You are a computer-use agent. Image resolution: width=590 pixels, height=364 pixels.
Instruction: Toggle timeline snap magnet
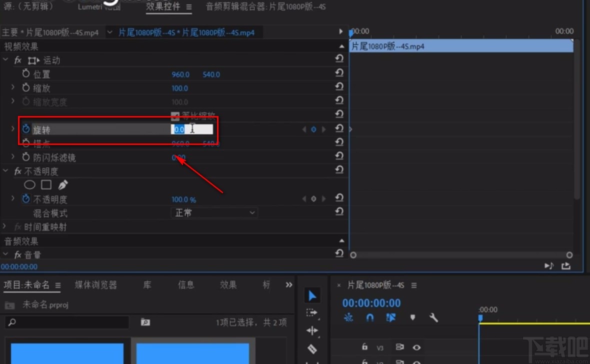pyautogui.click(x=370, y=317)
